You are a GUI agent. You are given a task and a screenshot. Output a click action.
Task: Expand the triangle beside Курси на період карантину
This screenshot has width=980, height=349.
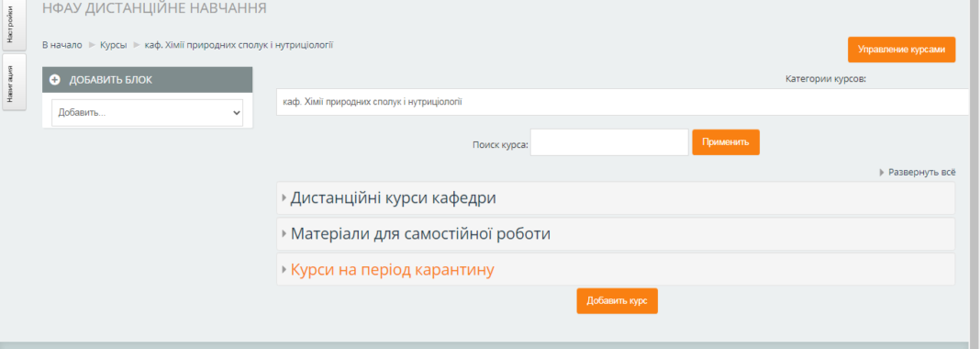point(284,270)
